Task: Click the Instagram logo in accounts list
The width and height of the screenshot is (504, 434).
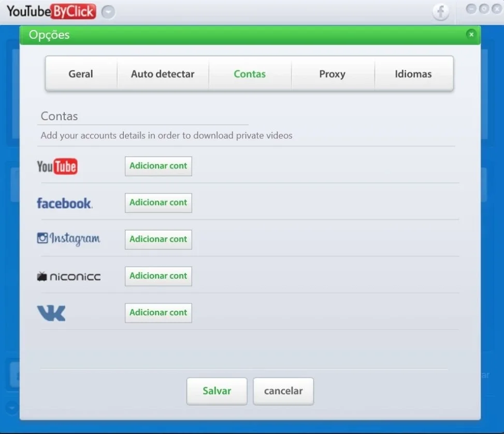Action: [68, 239]
